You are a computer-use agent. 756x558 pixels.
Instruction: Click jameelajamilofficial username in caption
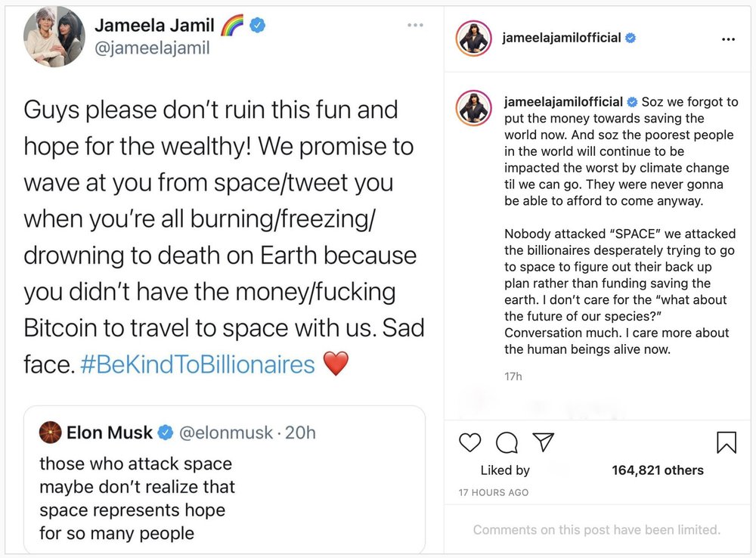(563, 102)
